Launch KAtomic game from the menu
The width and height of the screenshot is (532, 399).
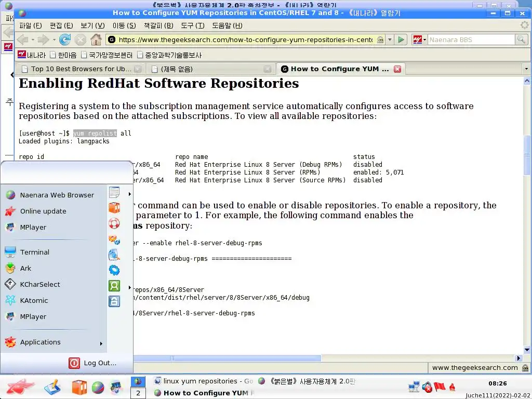click(54, 301)
